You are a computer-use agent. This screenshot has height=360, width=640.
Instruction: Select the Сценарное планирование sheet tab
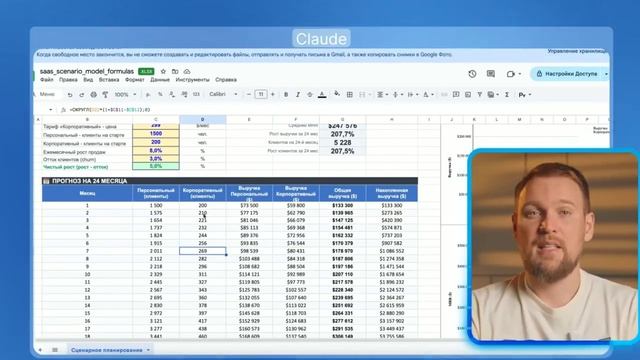pos(110,350)
